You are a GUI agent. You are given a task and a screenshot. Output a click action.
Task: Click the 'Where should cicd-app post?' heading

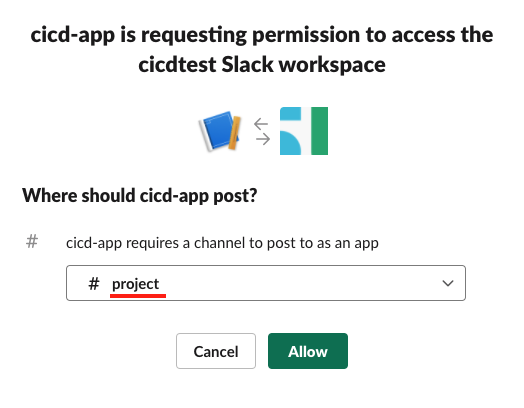click(x=140, y=195)
